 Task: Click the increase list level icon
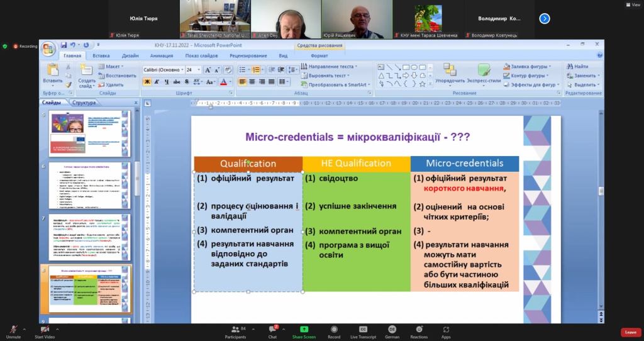(281, 70)
